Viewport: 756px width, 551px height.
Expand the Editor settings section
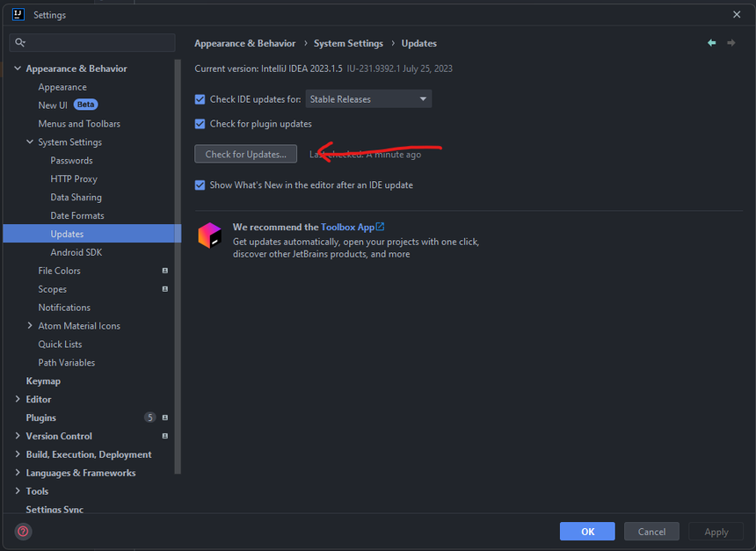18,399
